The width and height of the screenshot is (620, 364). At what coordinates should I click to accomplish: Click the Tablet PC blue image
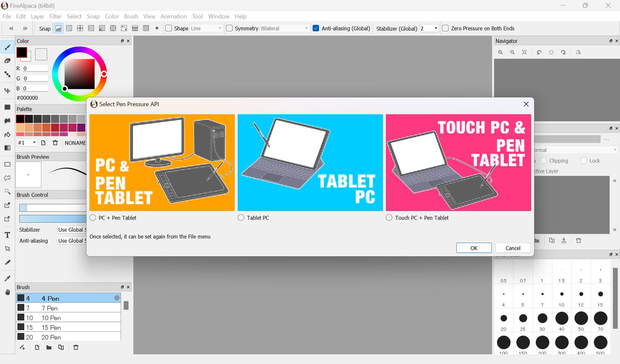(x=310, y=163)
